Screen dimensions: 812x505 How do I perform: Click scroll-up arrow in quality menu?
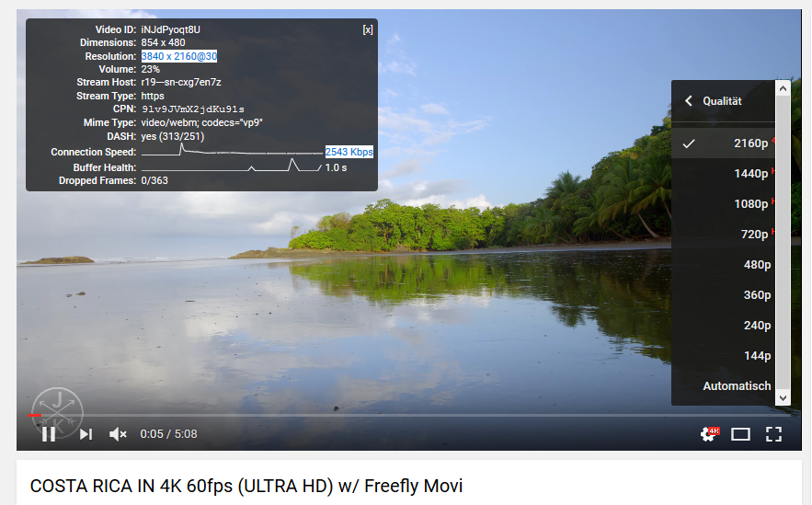(783, 88)
